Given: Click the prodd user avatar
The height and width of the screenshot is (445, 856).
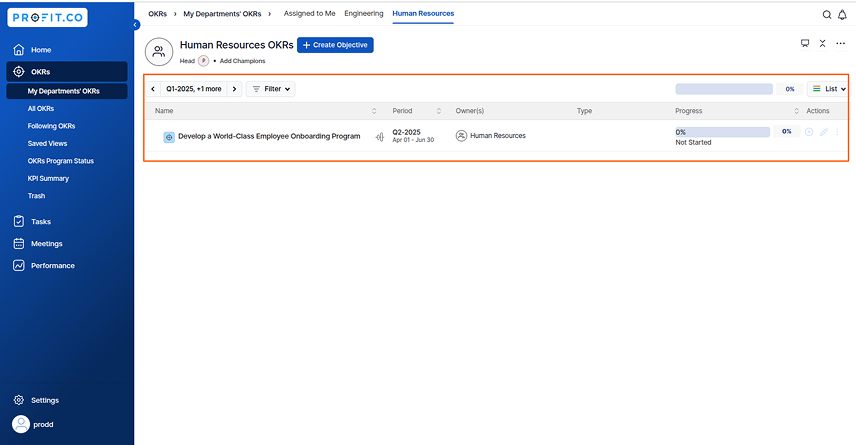Looking at the screenshot, I should coord(21,424).
